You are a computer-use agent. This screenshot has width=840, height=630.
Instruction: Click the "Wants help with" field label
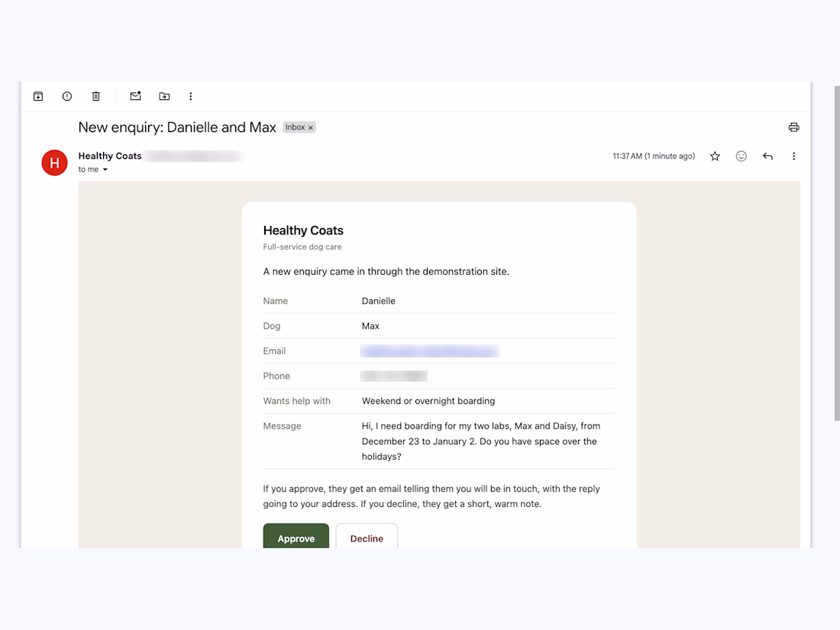point(297,401)
